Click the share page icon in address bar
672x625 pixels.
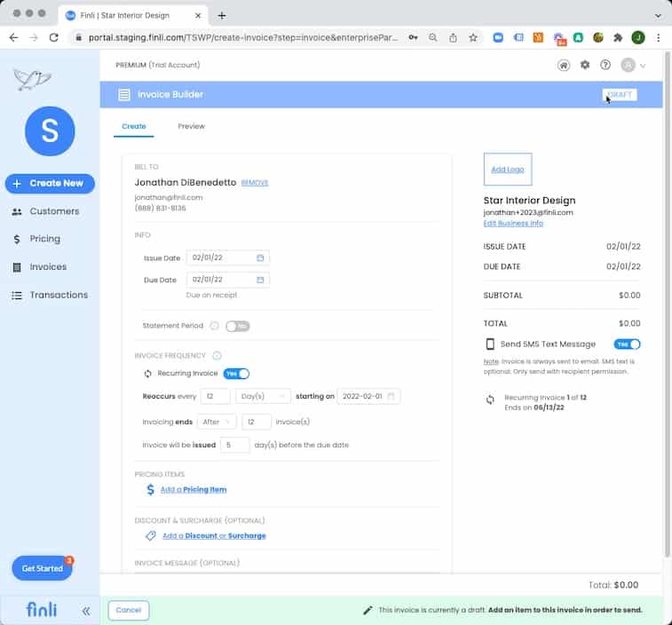tap(453, 37)
